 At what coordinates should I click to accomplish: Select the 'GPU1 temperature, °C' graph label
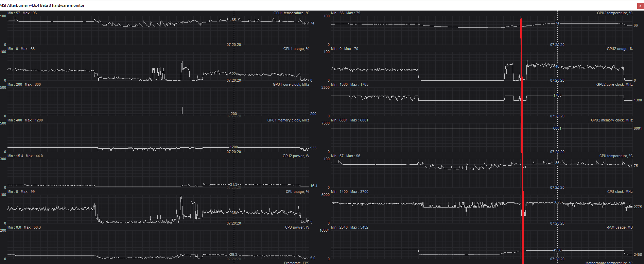point(291,13)
